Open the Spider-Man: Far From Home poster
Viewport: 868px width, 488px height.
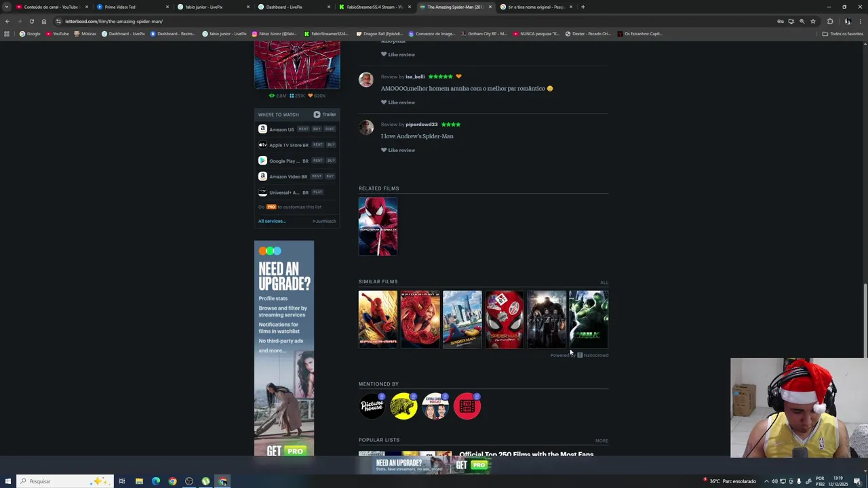pos(505,319)
